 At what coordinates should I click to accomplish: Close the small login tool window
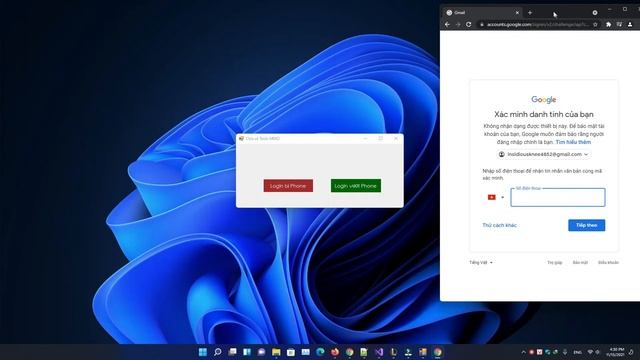pyautogui.click(x=396, y=138)
